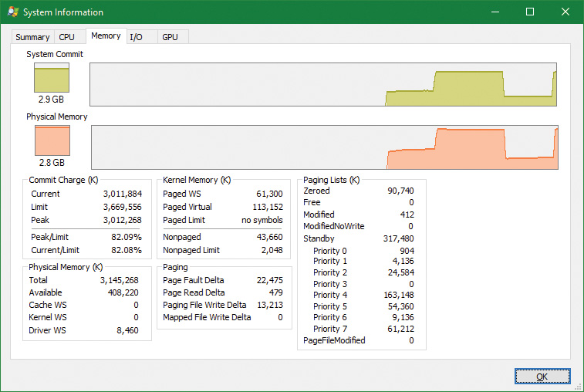The image size is (584, 392).
Task: Switch to the Summary tab
Action: tap(32, 37)
